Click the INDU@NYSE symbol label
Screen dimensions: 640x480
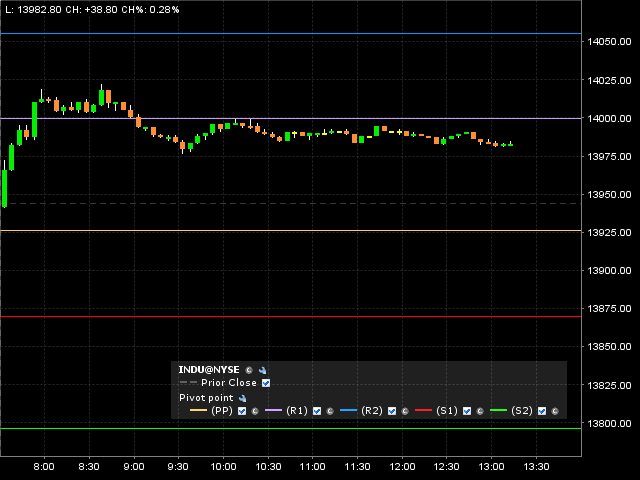click(x=209, y=370)
